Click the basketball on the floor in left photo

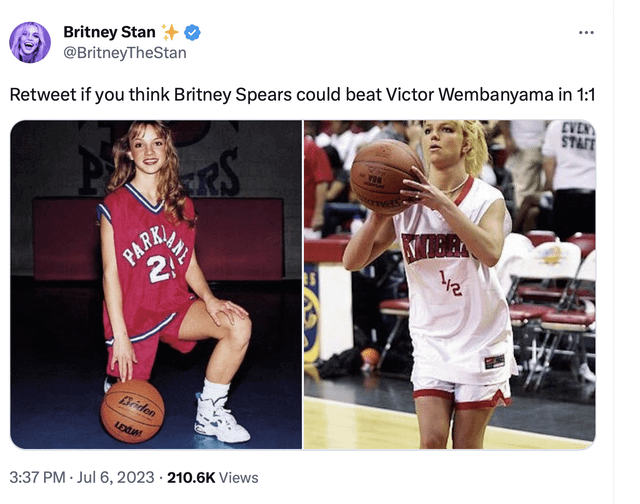pyautogui.click(x=132, y=410)
